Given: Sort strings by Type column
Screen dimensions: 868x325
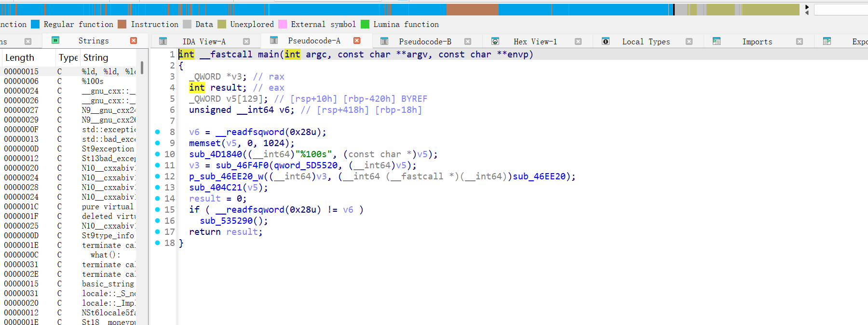Looking at the screenshot, I should point(68,58).
